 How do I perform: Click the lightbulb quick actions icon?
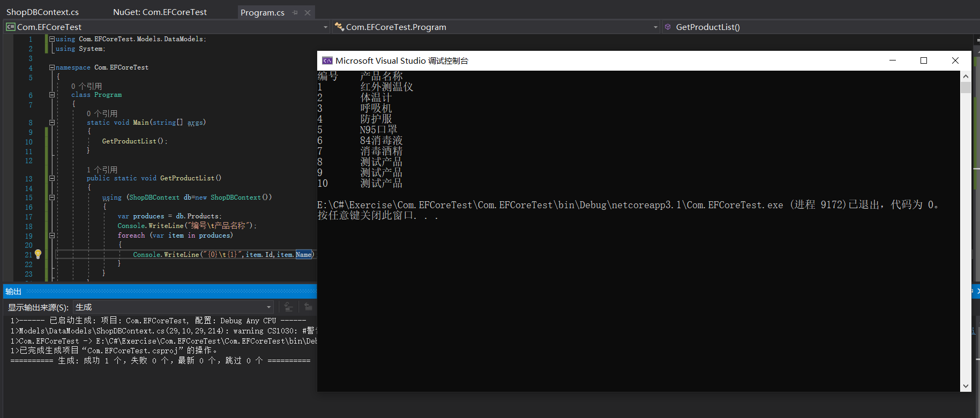pos(38,254)
